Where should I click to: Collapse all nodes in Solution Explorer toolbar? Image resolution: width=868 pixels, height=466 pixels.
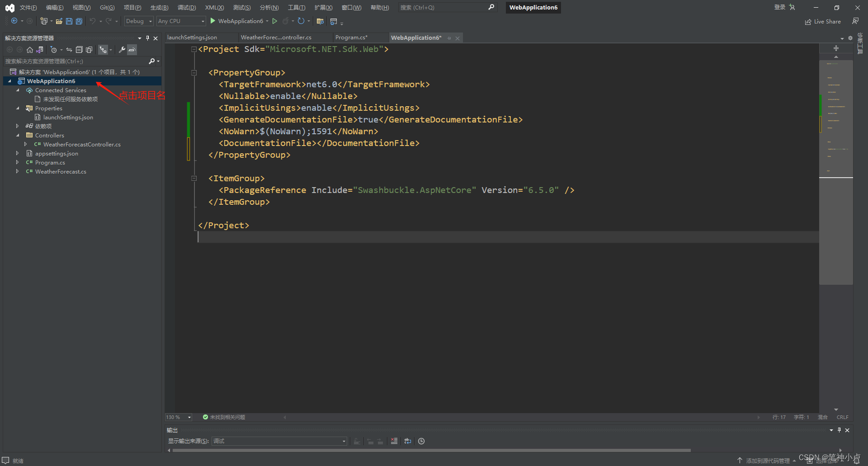tap(80, 50)
